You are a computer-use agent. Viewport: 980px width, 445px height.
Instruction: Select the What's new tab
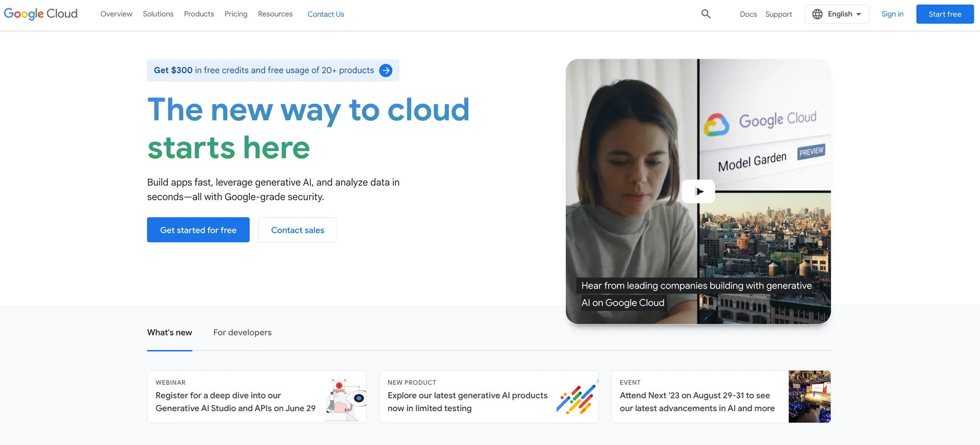click(169, 333)
